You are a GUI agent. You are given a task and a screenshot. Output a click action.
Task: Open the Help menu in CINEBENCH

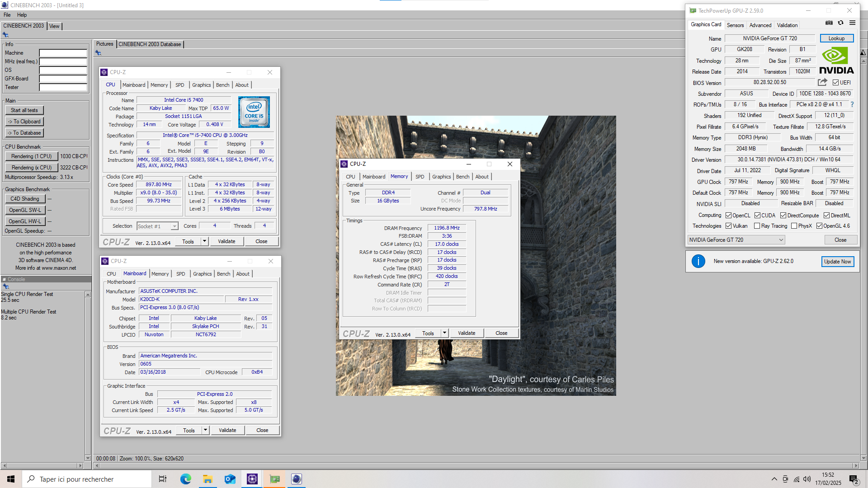[x=22, y=15]
